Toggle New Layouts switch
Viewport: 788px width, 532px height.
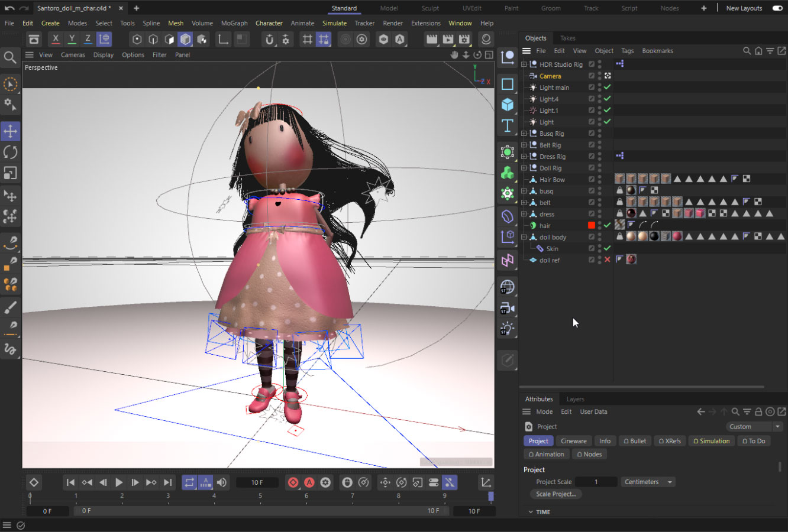click(x=777, y=8)
